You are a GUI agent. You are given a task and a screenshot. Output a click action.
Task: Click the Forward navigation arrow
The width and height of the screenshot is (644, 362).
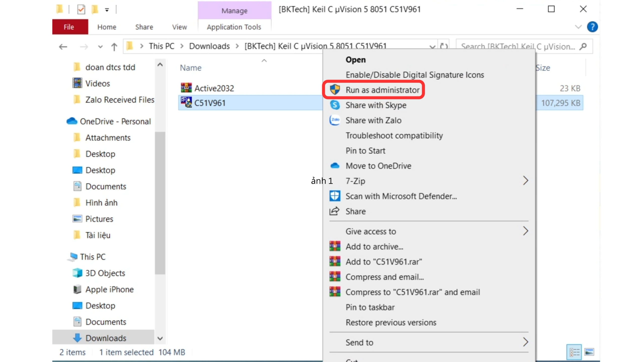pos(84,47)
